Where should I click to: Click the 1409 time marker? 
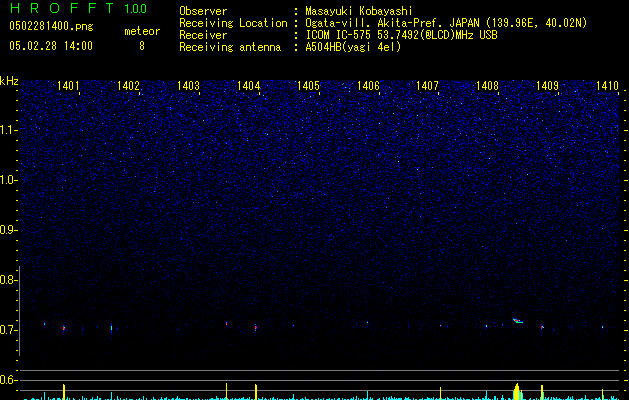547,85
